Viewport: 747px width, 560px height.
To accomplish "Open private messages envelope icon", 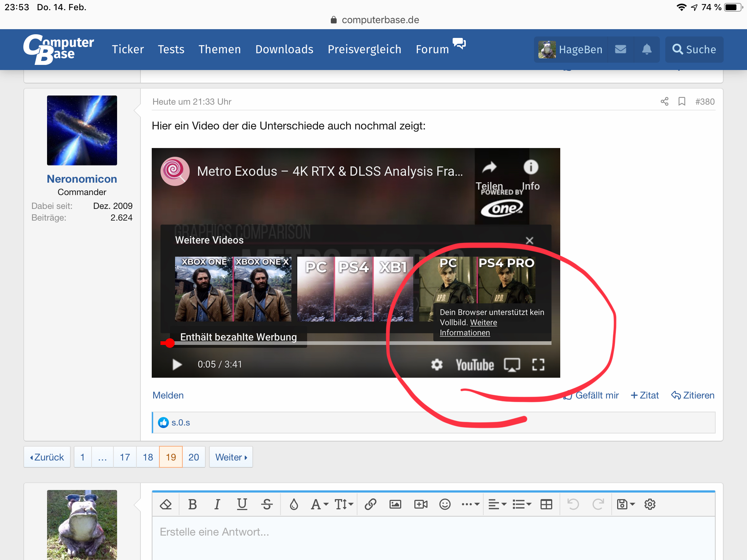I will [620, 50].
